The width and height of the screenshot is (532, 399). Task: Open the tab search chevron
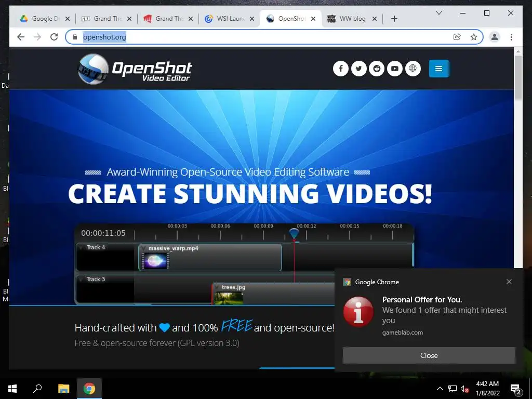[438, 13]
